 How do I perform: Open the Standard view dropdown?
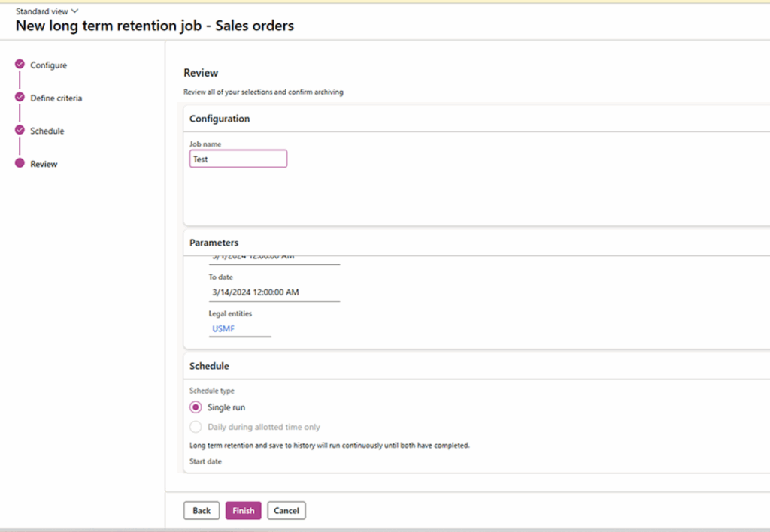click(x=47, y=11)
